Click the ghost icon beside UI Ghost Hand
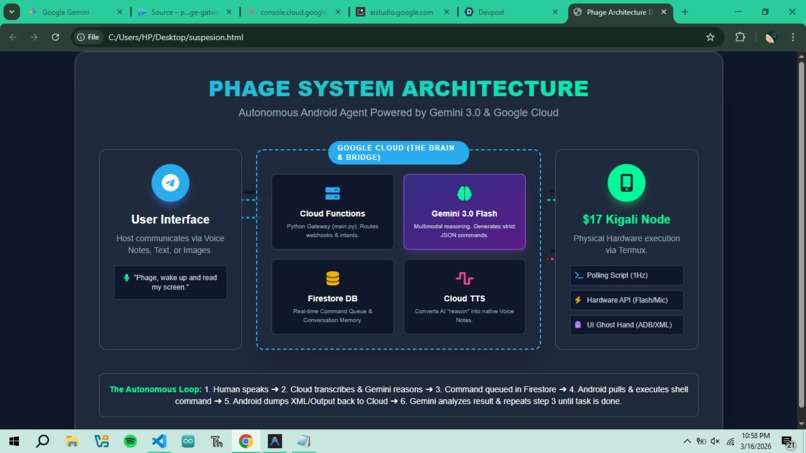 (x=578, y=325)
